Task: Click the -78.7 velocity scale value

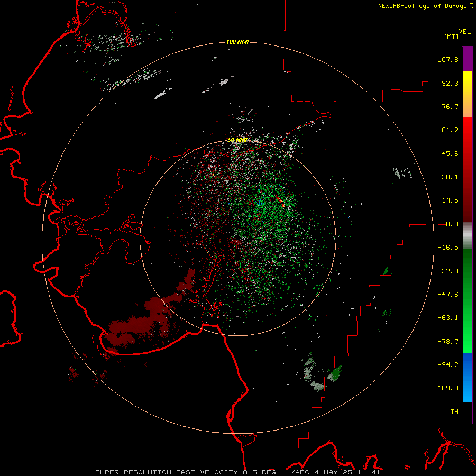Action: [448, 342]
